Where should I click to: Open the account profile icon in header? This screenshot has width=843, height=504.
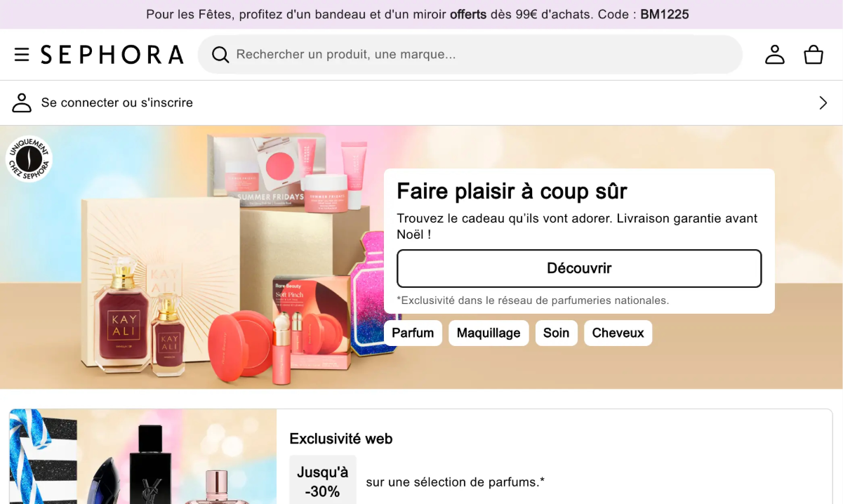pyautogui.click(x=775, y=55)
